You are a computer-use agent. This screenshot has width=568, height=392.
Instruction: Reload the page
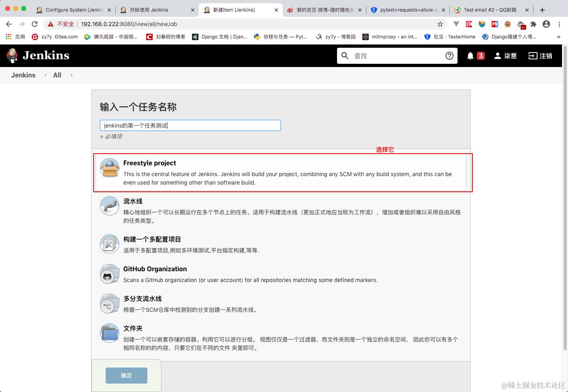[35, 24]
